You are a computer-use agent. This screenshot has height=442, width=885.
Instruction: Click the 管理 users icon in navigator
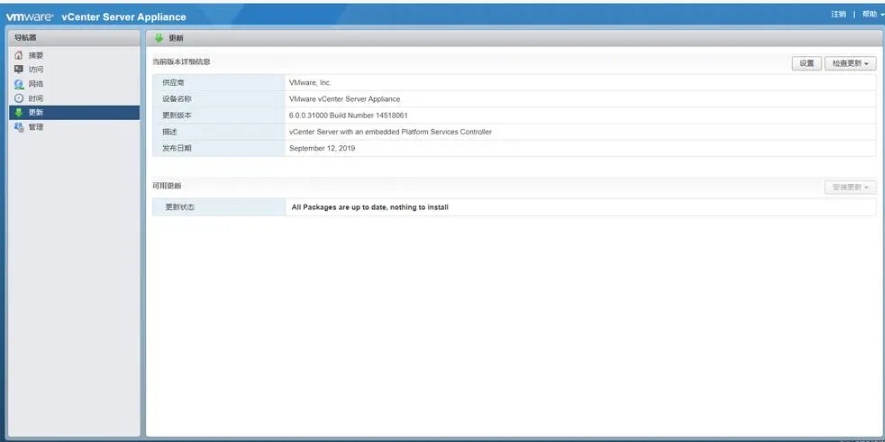pos(19,127)
